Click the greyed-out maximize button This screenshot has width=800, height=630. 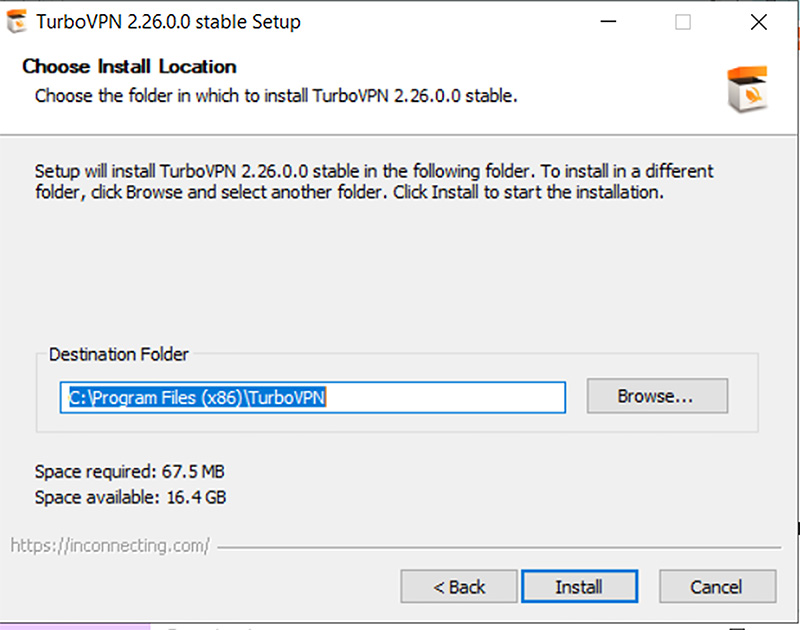pyautogui.click(x=683, y=22)
